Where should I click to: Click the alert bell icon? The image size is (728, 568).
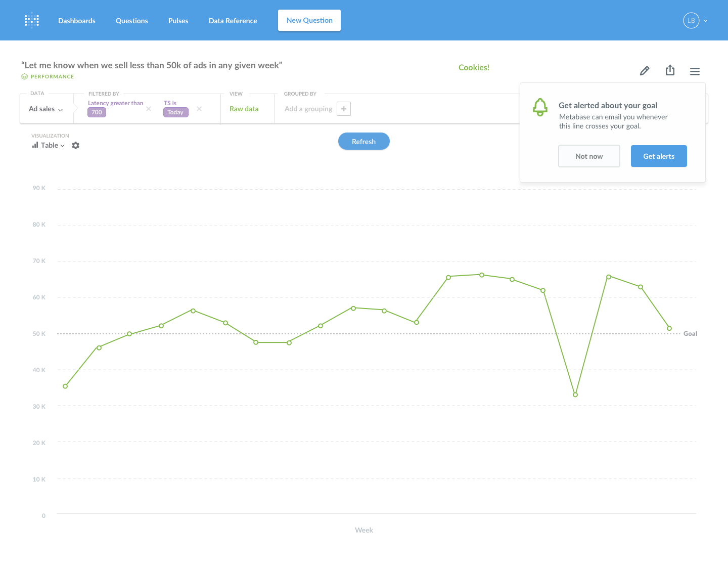pyautogui.click(x=540, y=107)
